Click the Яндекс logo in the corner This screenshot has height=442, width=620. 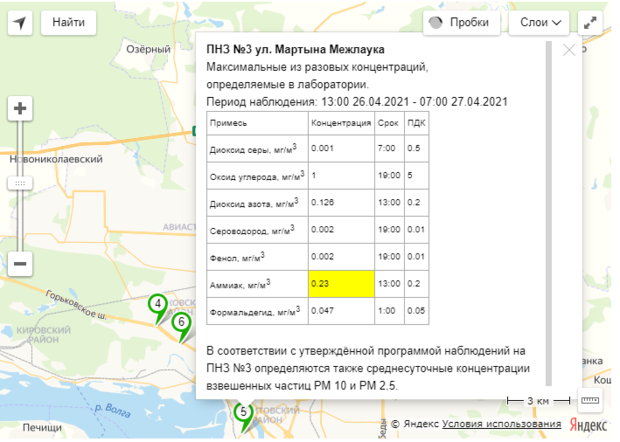(587, 425)
